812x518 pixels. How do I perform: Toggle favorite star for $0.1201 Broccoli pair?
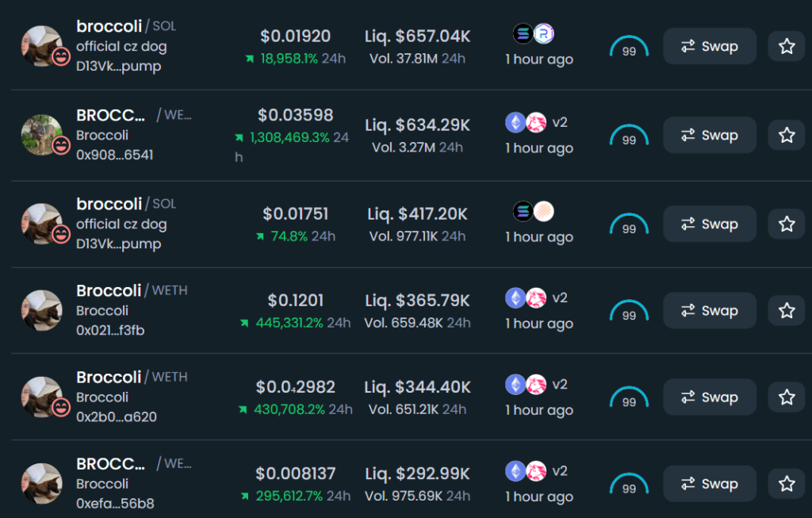(787, 310)
